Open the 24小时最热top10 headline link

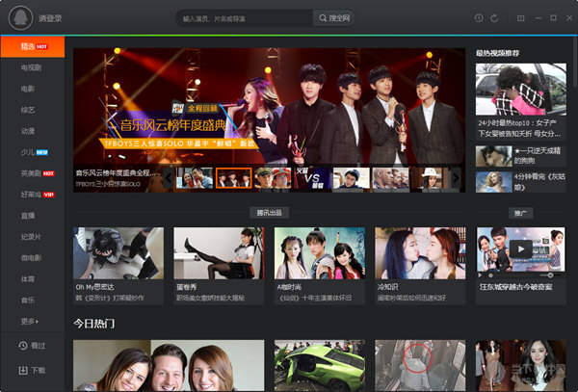click(x=521, y=128)
